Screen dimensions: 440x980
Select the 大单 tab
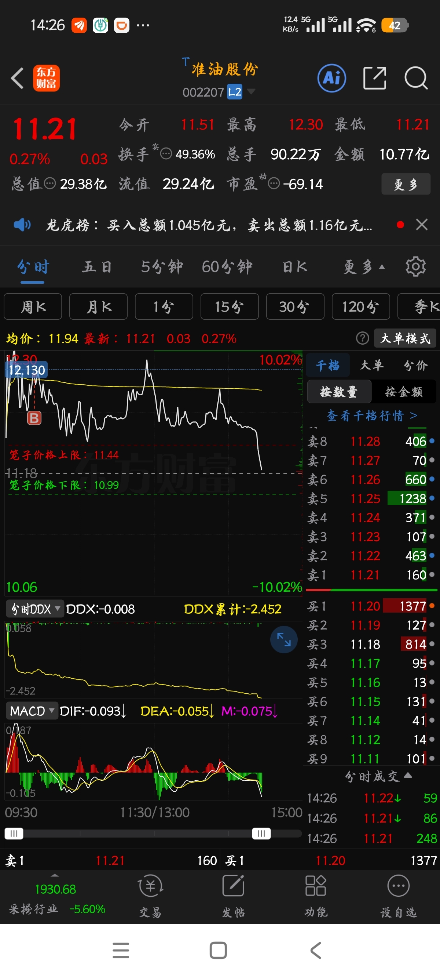pos(371,365)
